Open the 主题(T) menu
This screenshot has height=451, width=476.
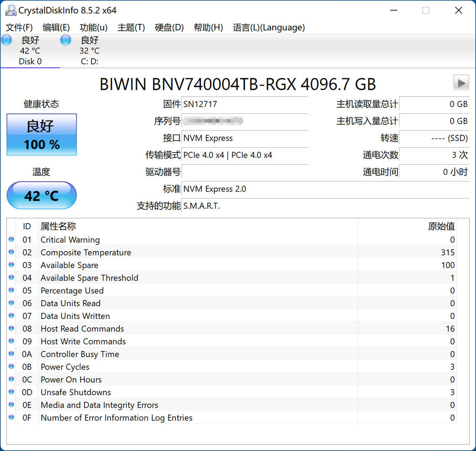pos(131,28)
